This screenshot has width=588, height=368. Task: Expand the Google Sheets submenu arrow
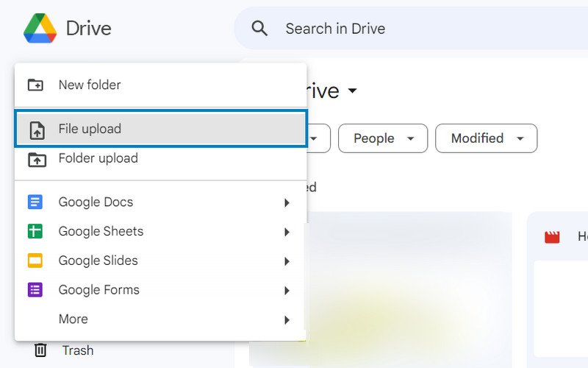click(287, 232)
